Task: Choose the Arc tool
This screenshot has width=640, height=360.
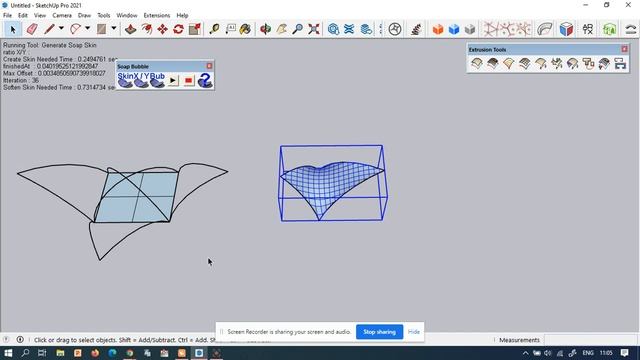Action: click(x=76, y=29)
